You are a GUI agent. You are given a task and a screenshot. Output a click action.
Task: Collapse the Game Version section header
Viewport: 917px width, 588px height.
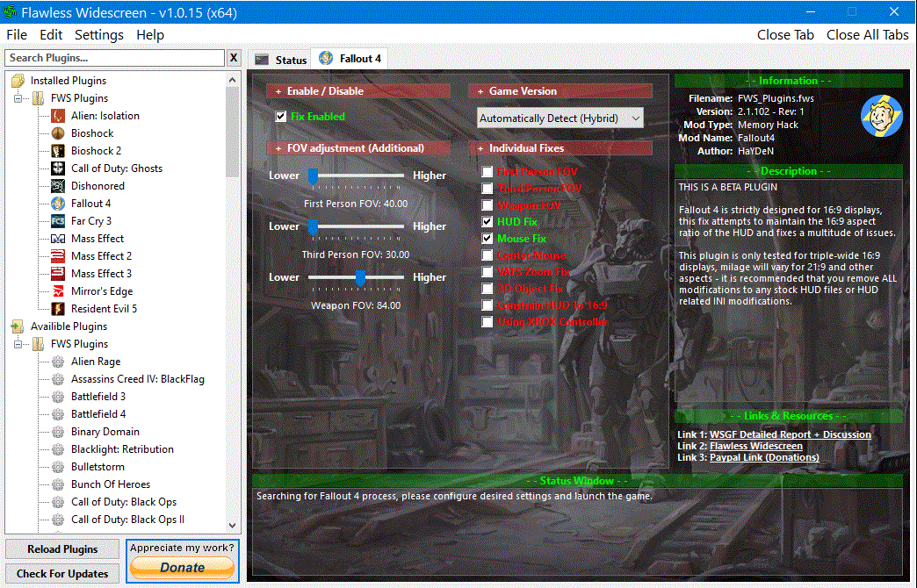click(x=560, y=91)
